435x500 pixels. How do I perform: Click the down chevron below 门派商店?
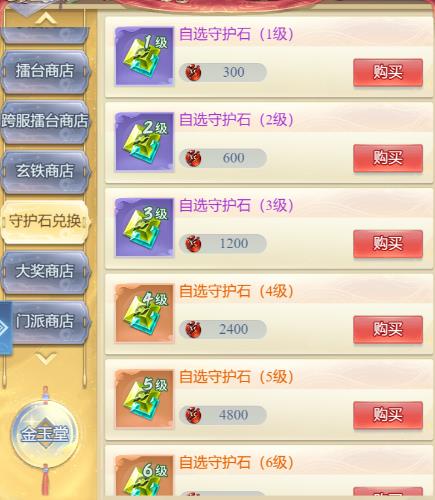tap(46, 359)
